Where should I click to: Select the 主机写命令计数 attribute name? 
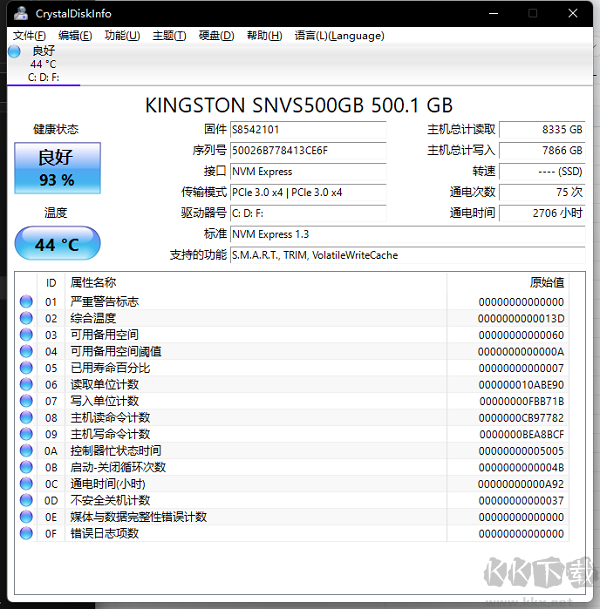point(110,434)
